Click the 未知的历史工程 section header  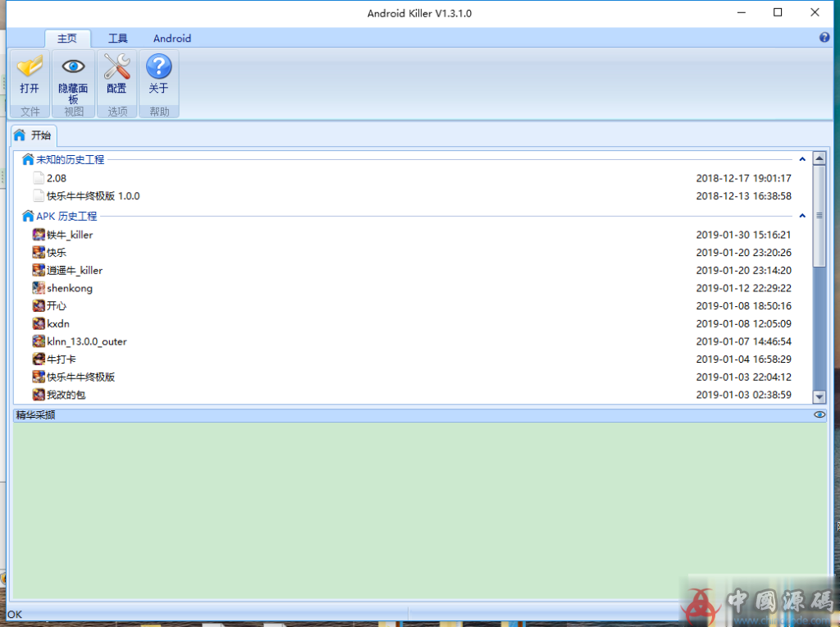coord(71,160)
